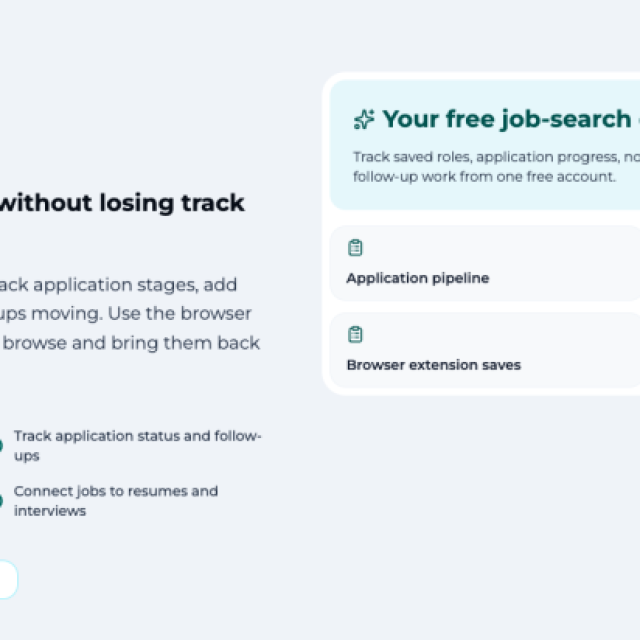Screen dimensions: 640x640
Task: Click the 'follow-up work from one free account' line
Action: [484, 177]
